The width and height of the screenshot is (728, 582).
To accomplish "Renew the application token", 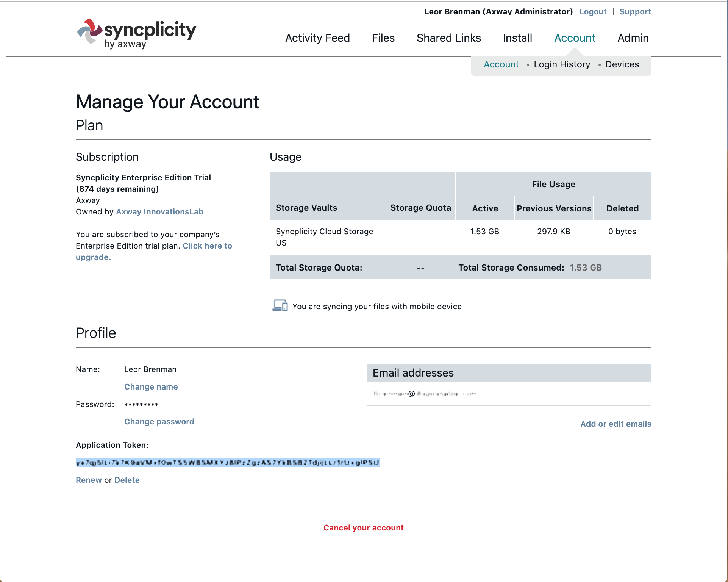I will [x=89, y=480].
